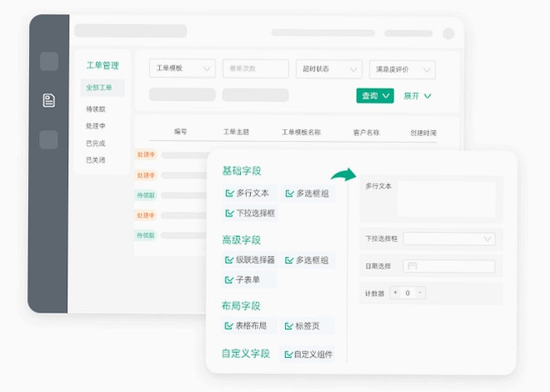Click the green 查询 button
This screenshot has width=550, height=392.
(x=375, y=96)
